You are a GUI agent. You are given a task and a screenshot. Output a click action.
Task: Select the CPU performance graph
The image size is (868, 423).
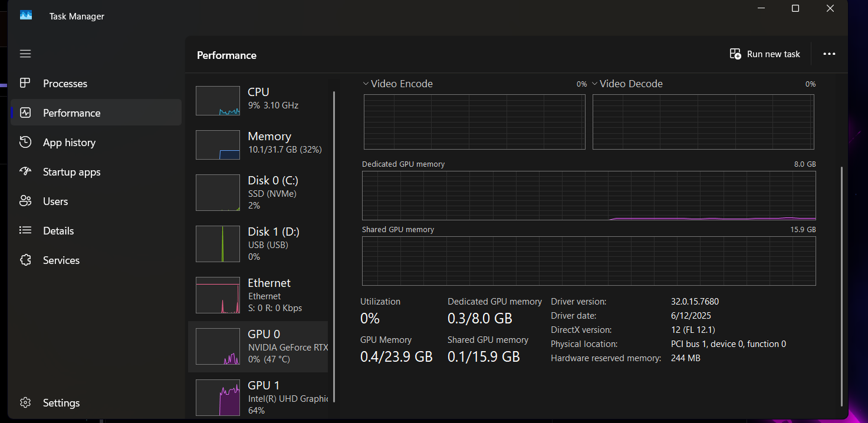tap(259, 99)
